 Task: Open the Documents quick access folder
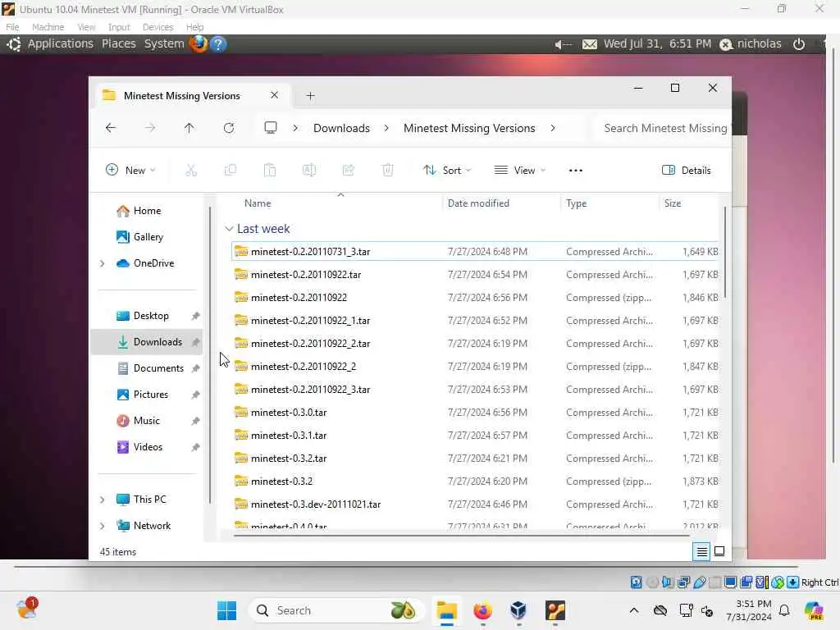(x=158, y=368)
